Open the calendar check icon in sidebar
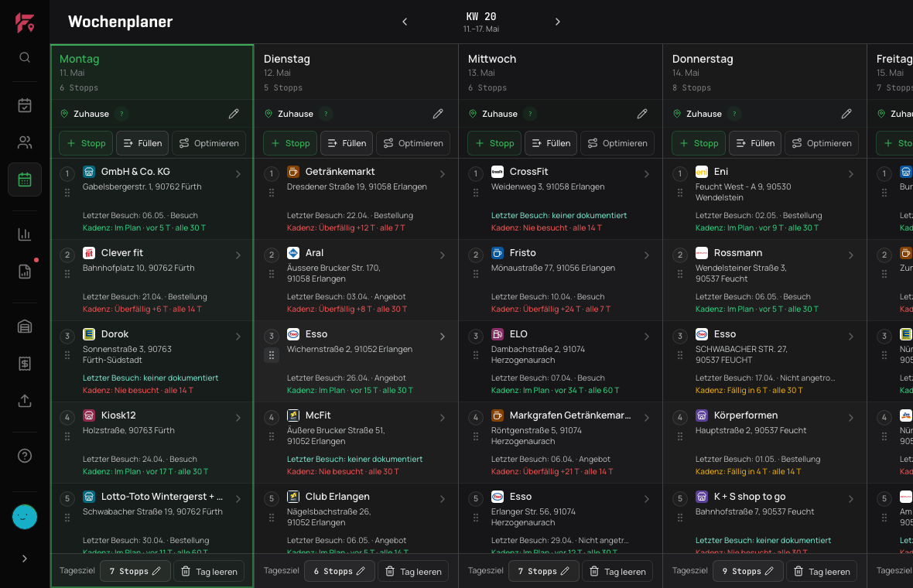The height and width of the screenshot is (588, 913). click(x=25, y=105)
